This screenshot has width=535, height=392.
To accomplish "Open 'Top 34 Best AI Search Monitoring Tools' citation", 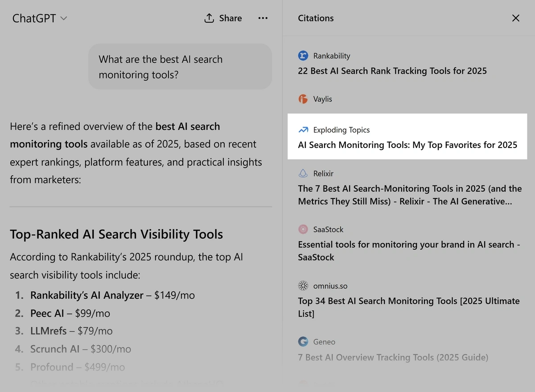I will 409,307.
